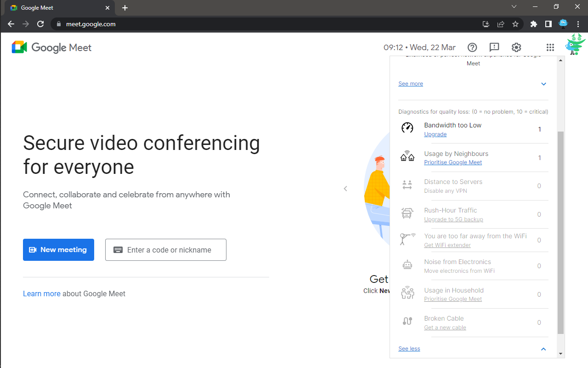The image size is (588, 368).
Task: Click the panel scrollbar up arrow
Action: pos(560,60)
